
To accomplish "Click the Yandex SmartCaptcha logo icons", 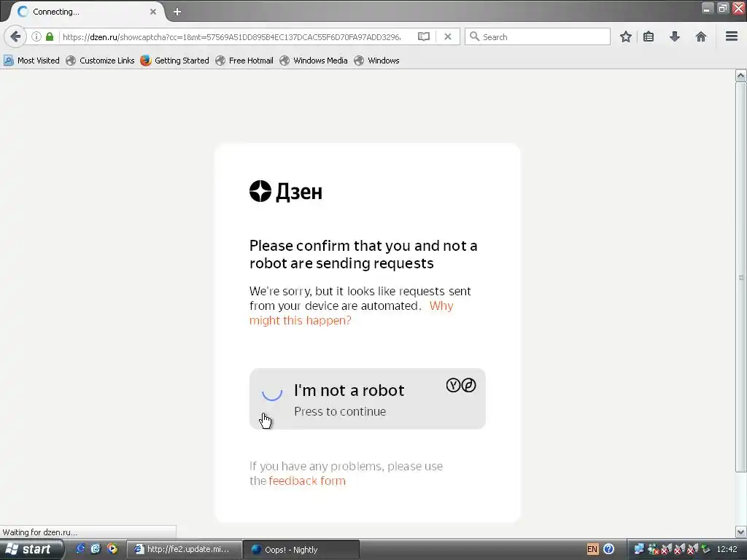I will [x=461, y=385].
